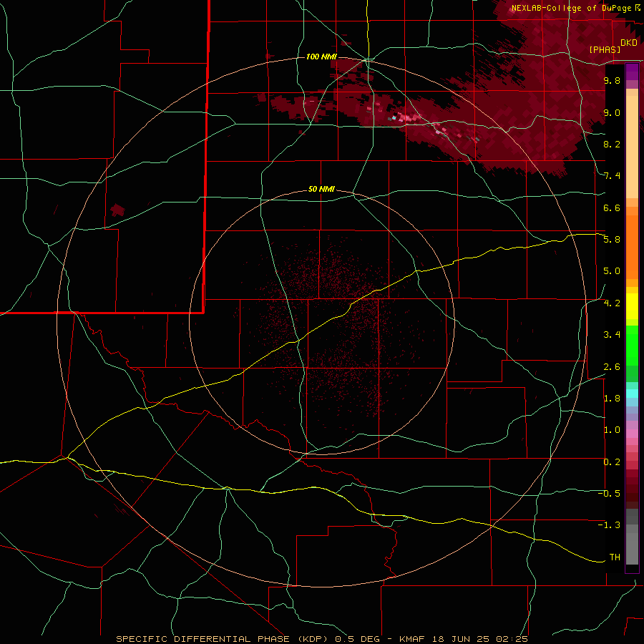Click the 9.0 value on the color scale
The height and width of the screenshot is (644, 644).
[612, 112]
